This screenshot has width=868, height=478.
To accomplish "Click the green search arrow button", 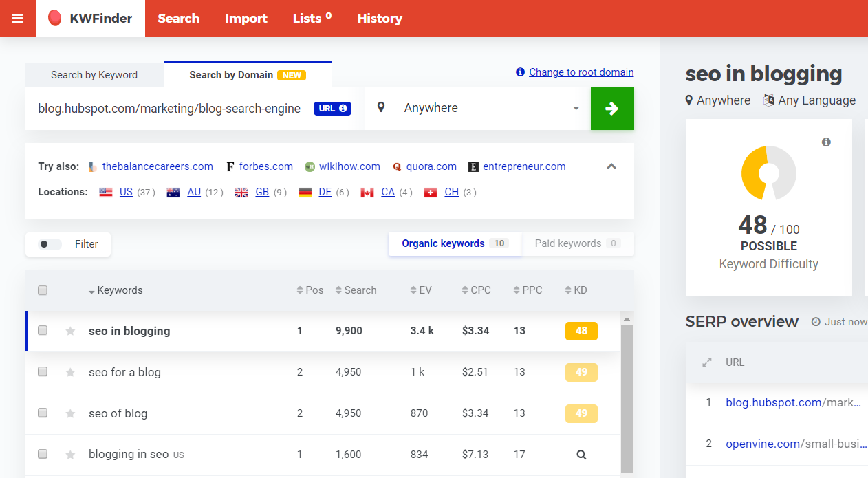I will pyautogui.click(x=612, y=109).
